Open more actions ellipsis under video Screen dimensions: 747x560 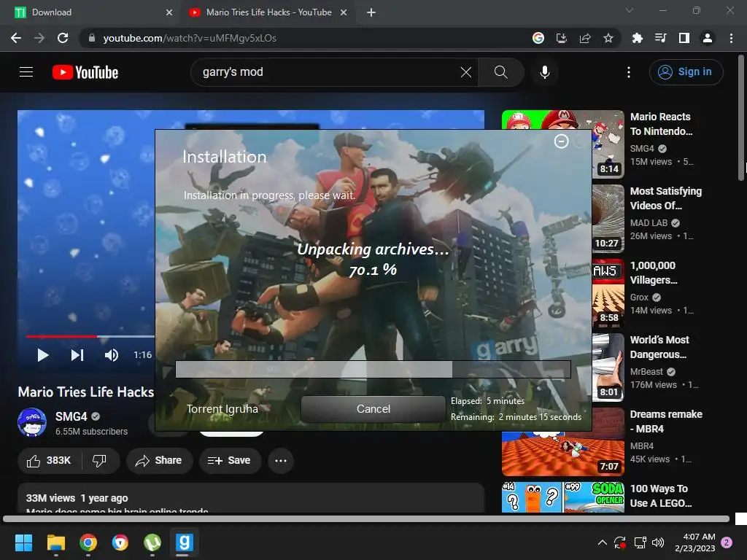click(x=281, y=461)
